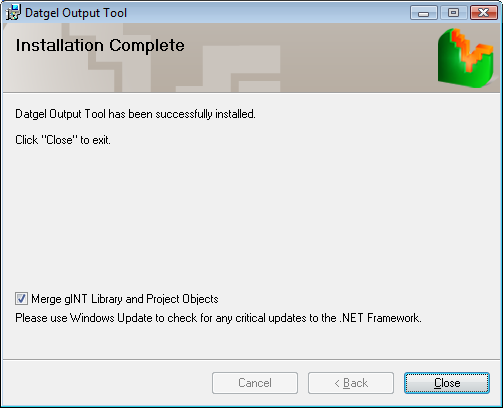Click the green Datgel logo in the banner
The width and height of the screenshot is (503, 408).
point(465,58)
